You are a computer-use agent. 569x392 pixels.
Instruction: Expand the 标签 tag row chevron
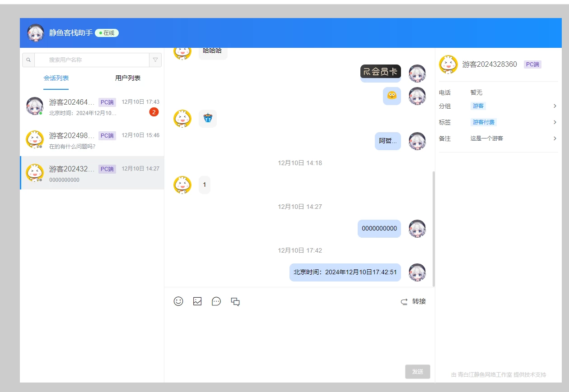pos(555,122)
